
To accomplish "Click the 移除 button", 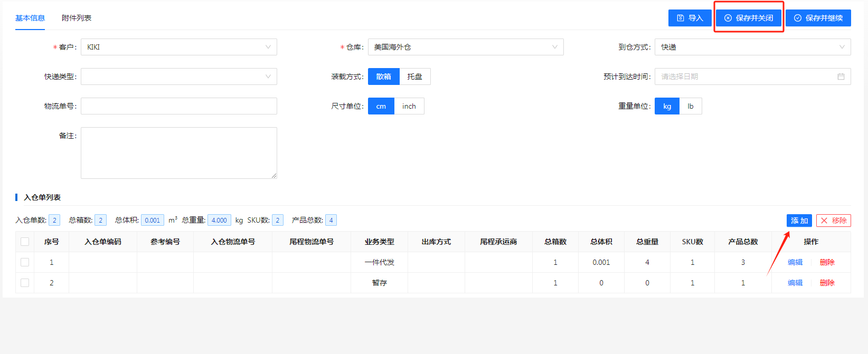I will pos(834,221).
